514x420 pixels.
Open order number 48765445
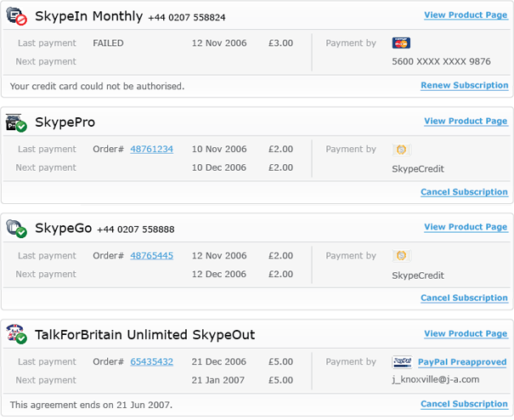click(x=152, y=256)
